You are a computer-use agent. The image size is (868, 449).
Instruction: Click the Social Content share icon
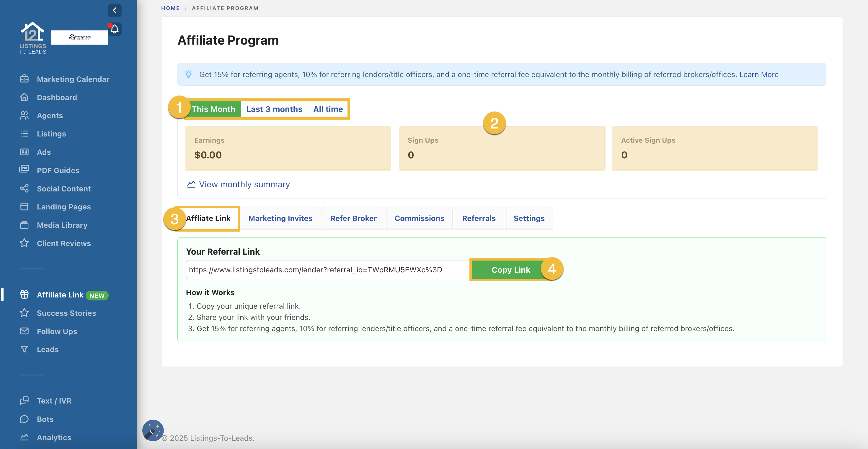(x=24, y=188)
